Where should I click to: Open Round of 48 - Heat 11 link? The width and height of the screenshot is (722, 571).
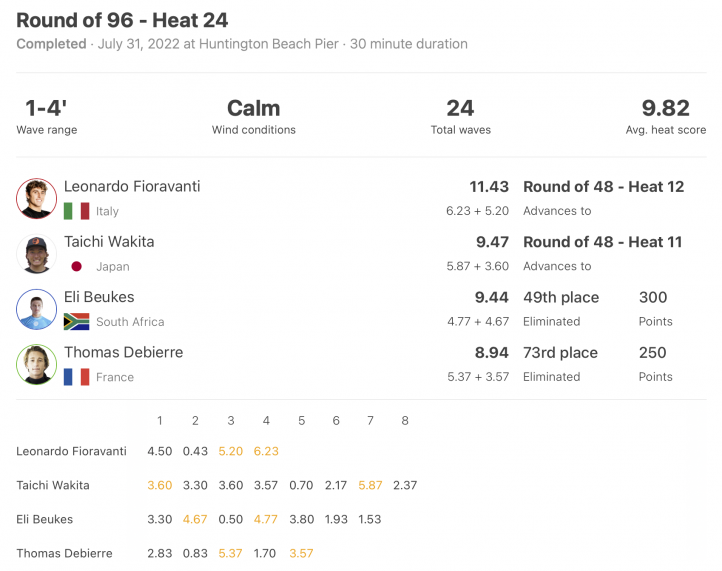[602, 242]
